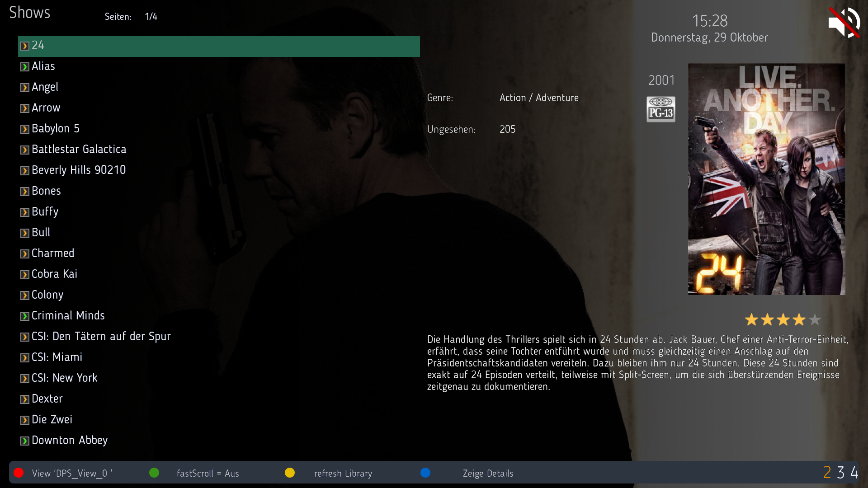The width and height of the screenshot is (868, 488).
Task: Click the arrow icon beside Angel
Action: pos(25,88)
